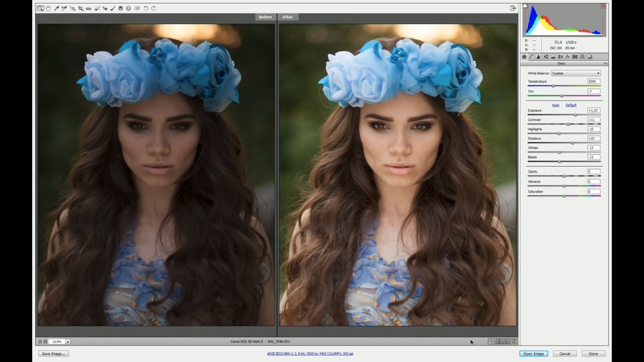Open the zoom level dropdown arrow
This screenshot has height=362, width=644.
tap(68, 342)
